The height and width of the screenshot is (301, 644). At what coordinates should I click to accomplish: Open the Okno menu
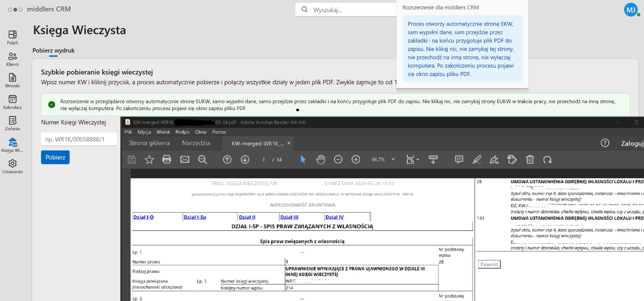(x=201, y=132)
